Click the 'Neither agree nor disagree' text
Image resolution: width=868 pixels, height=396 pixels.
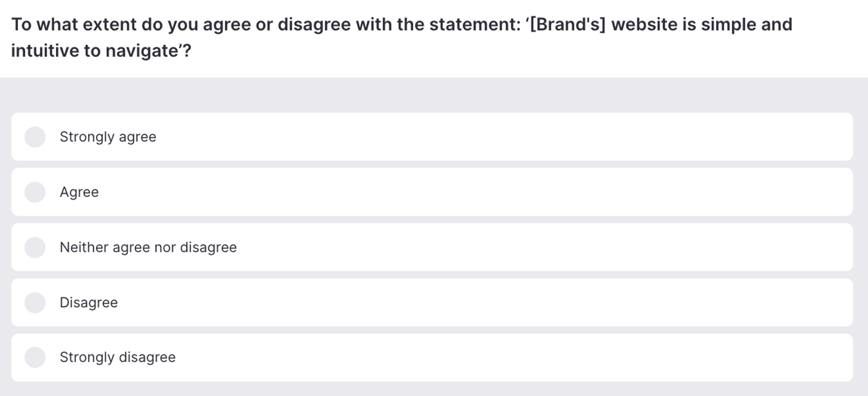pos(148,247)
